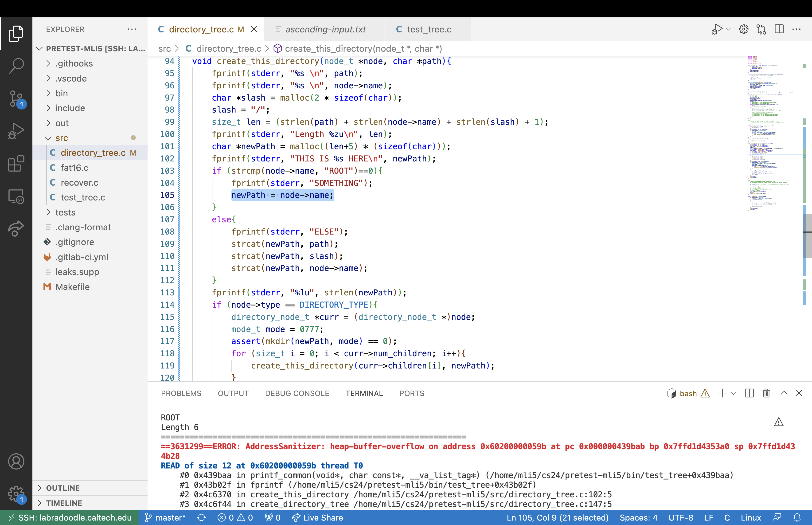Open Run and Debug view
812x525 pixels.
[x=16, y=131]
